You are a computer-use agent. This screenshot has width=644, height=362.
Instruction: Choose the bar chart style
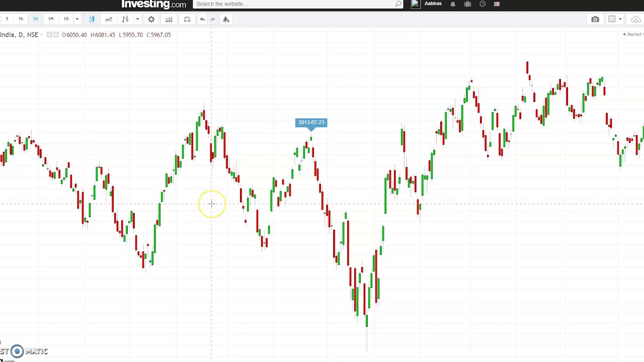(125, 19)
